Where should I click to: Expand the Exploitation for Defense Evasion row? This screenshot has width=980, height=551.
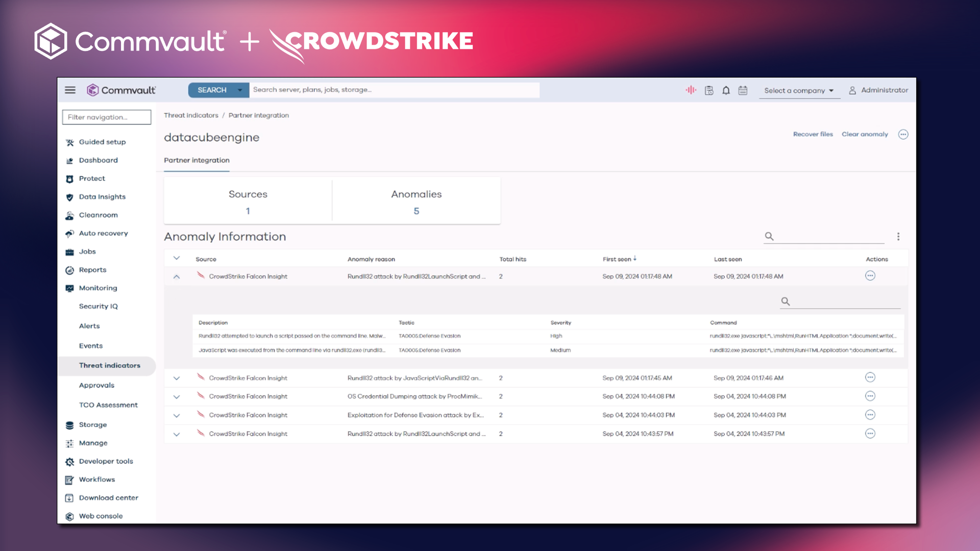pos(177,416)
